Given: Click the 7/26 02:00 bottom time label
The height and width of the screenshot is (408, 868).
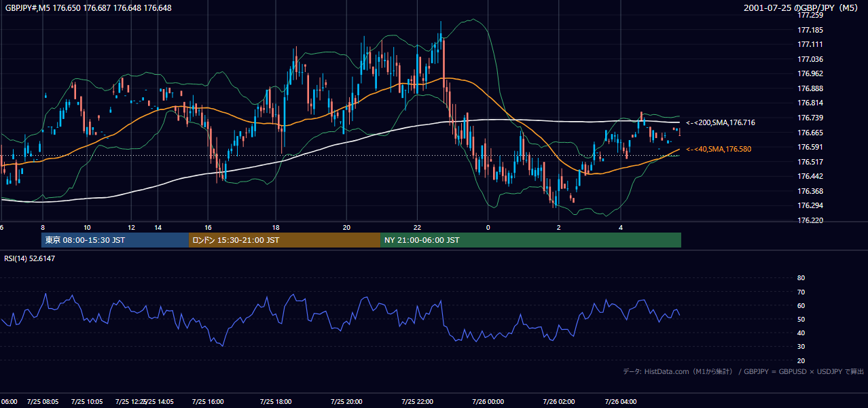Looking at the screenshot, I should (x=559, y=402).
